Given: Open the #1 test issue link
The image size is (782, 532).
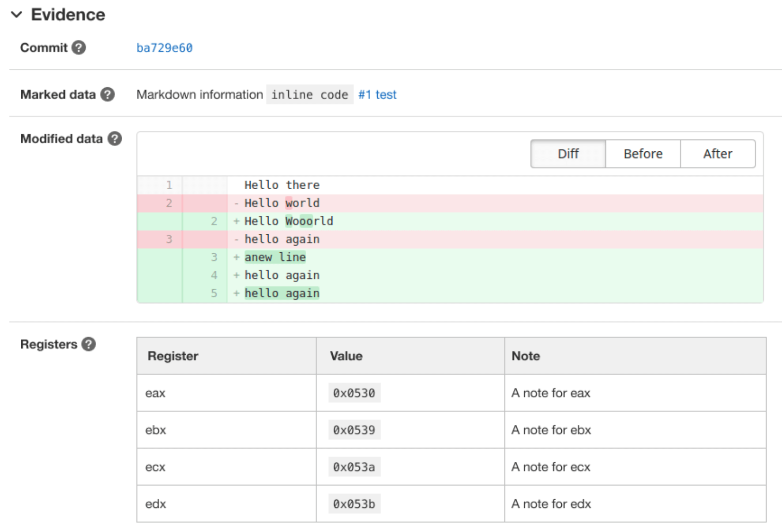Looking at the screenshot, I should (377, 94).
